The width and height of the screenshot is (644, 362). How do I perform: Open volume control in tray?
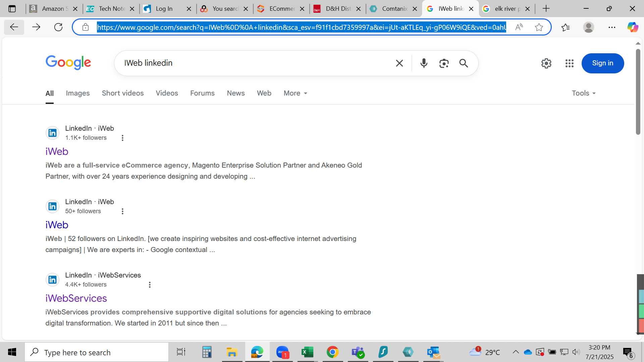(576, 352)
